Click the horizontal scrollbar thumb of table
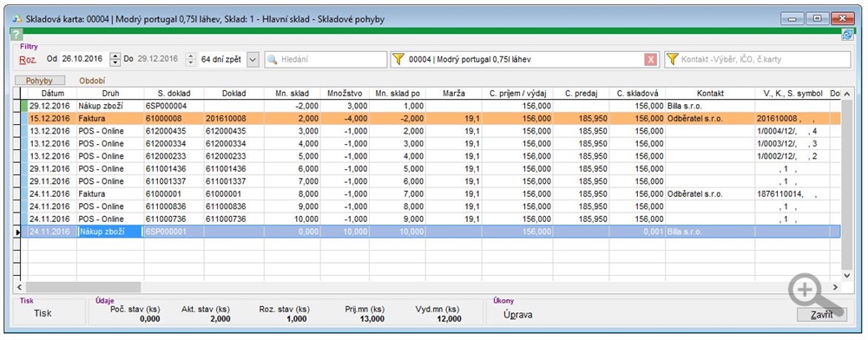 point(83,288)
